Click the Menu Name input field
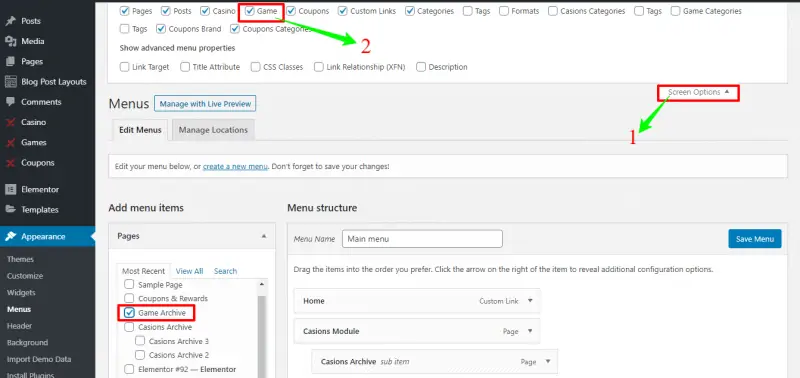 tap(422, 239)
